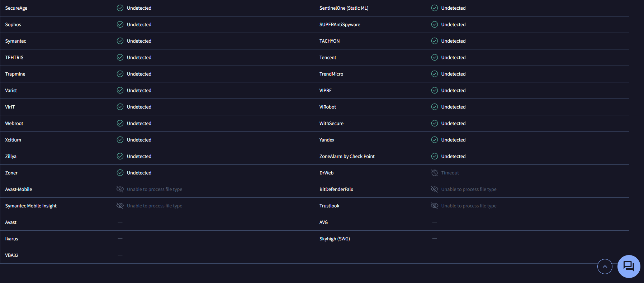The image size is (644, 283).
Task: Click the Symantec Mobile Insight crossed-eye icon
Action: (x=120, y=206)
